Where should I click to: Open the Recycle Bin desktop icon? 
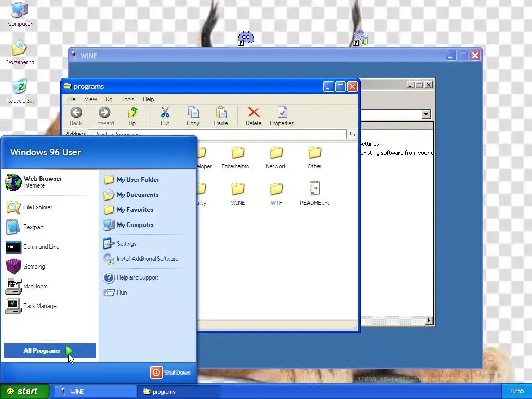[x=20, y=91]
